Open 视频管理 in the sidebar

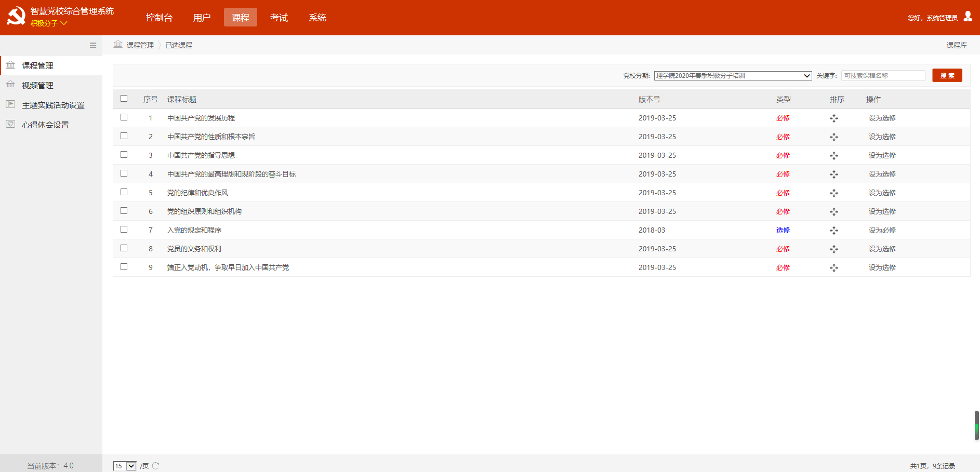tap(37, 85)
